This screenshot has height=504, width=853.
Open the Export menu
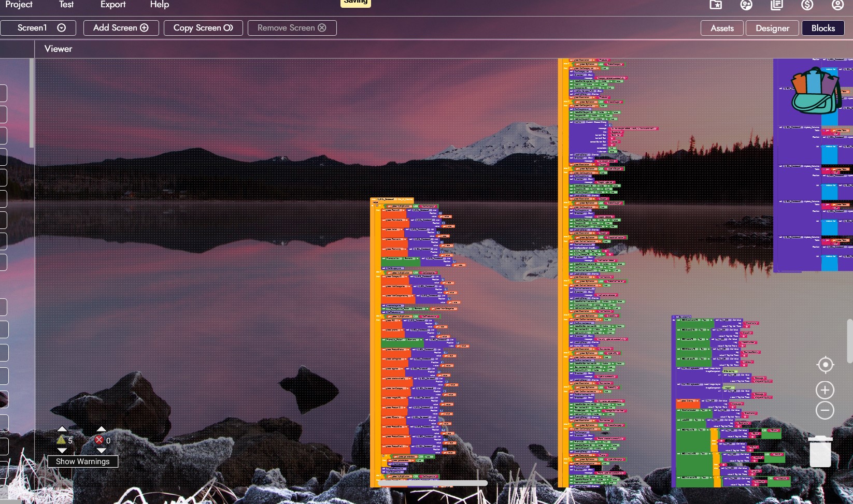pyautogui.click(x=113, y=5)
